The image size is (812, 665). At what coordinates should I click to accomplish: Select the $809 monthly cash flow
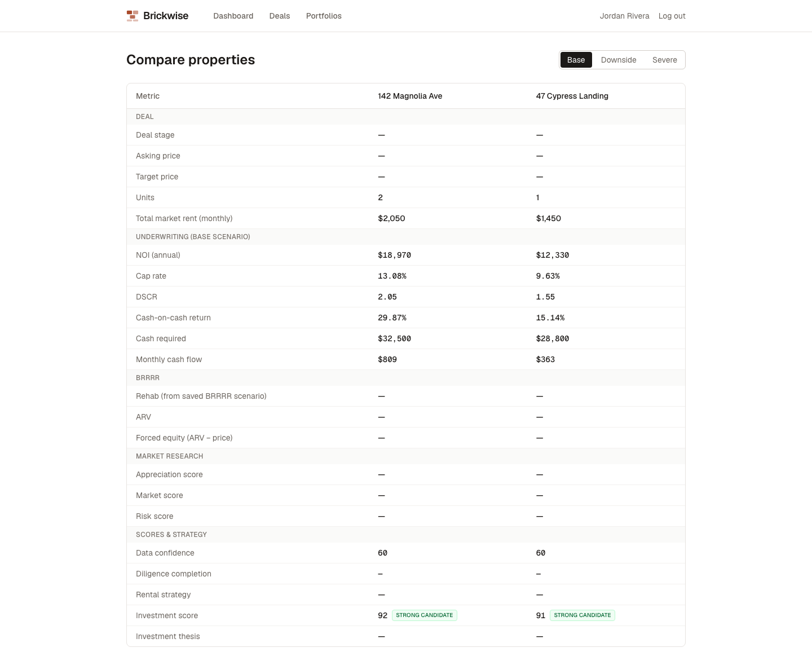click(x=387, y=359)
